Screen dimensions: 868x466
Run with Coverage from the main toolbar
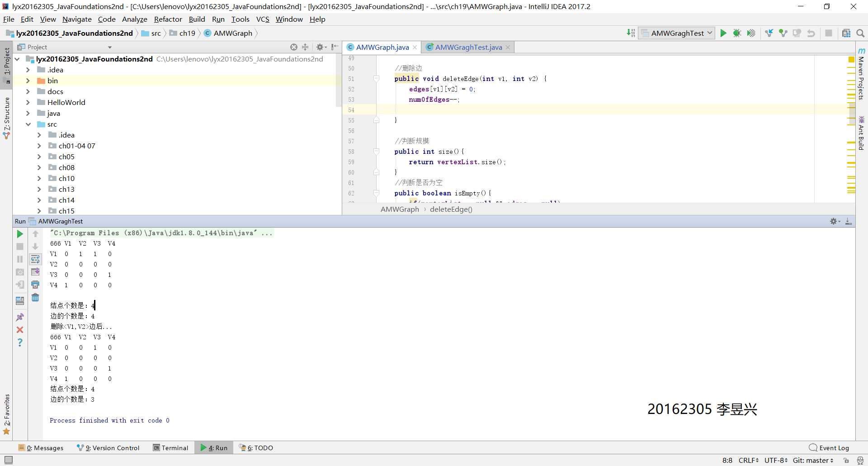click(x=751, y=33)
